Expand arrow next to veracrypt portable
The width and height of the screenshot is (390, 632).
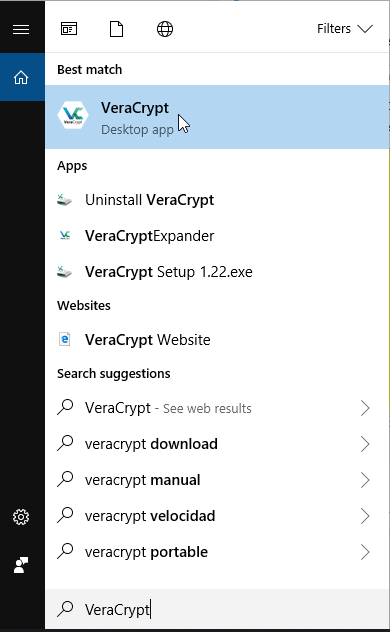coord(365,552)
